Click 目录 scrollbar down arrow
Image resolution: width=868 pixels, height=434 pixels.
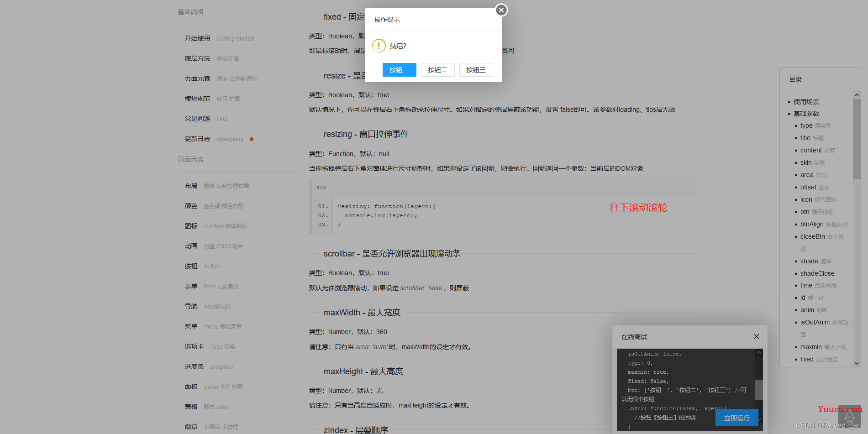857,363
